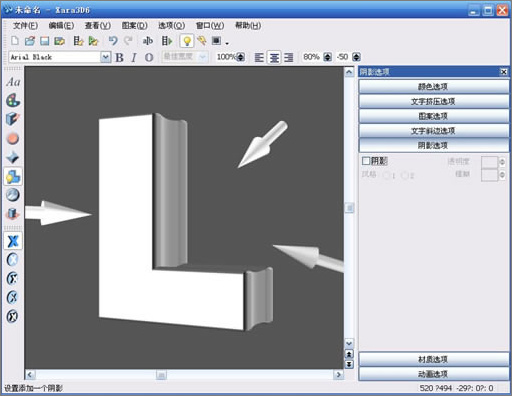
Task: Click the horizontal scrollbar thumb
Action: point(161,375)
